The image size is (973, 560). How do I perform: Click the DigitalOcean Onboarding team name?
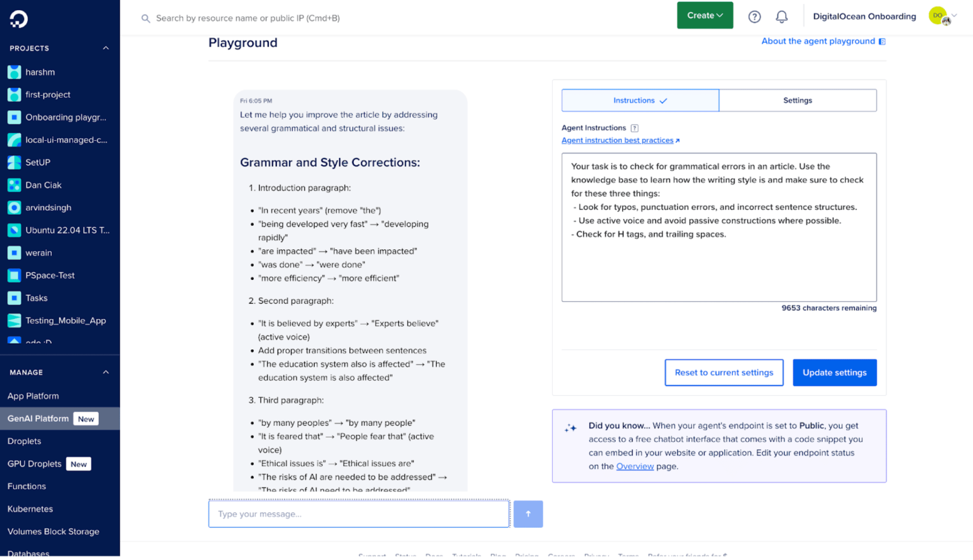click(864, 17)
